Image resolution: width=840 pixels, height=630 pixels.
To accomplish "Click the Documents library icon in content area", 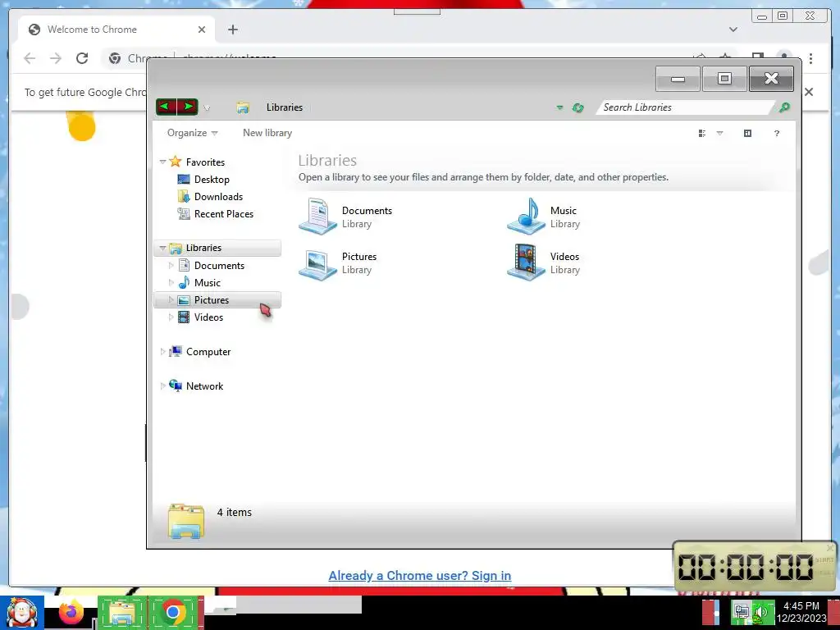I will click(317, 217).
